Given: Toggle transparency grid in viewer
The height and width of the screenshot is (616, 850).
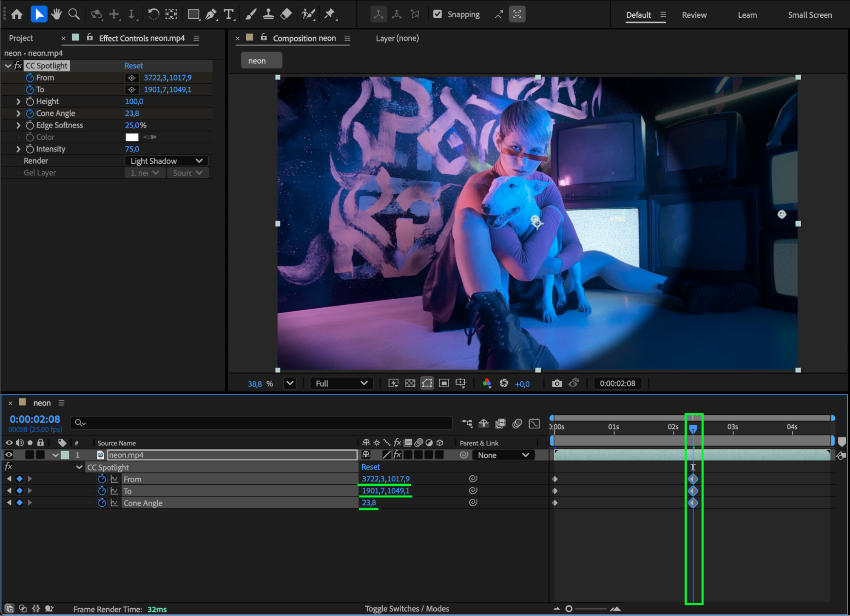Looking at the screenshot, I should click(410, 383).
